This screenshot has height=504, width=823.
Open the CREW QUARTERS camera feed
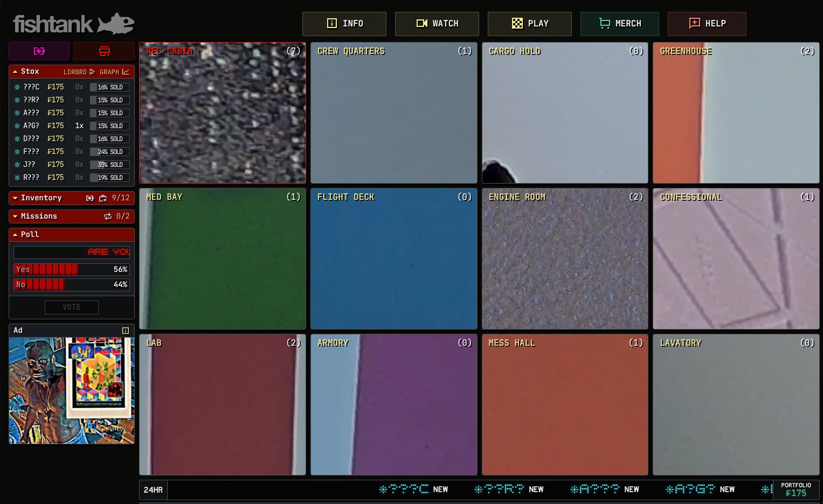[x=394, y=113]
